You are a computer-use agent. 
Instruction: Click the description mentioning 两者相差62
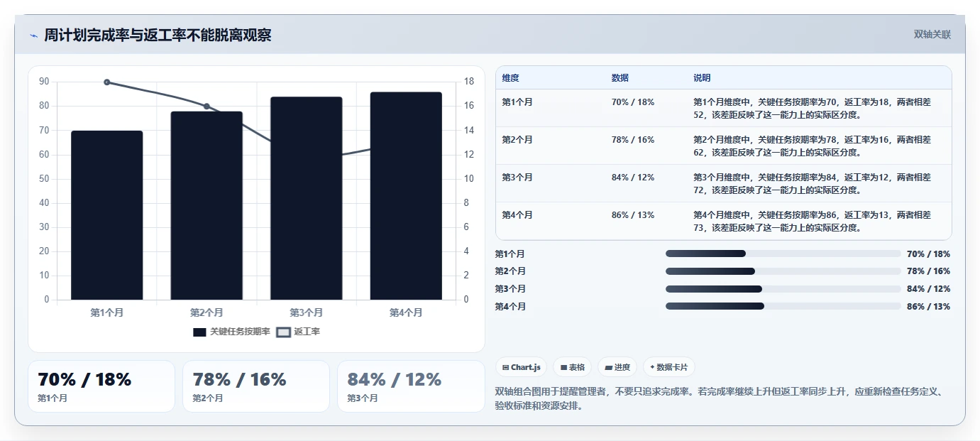pos(812,146)
